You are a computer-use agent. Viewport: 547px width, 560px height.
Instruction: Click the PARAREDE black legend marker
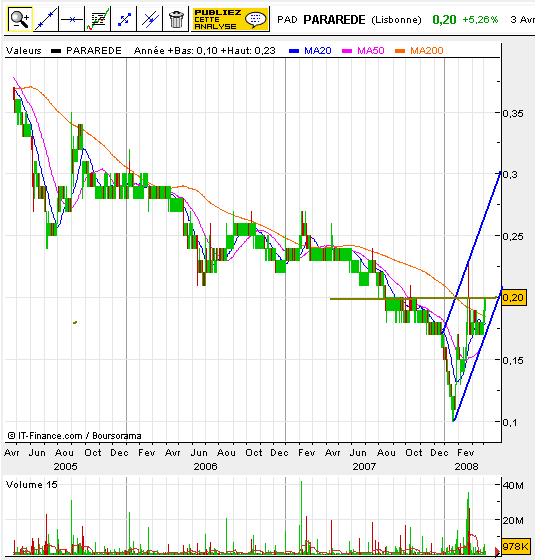pos(56,51)
